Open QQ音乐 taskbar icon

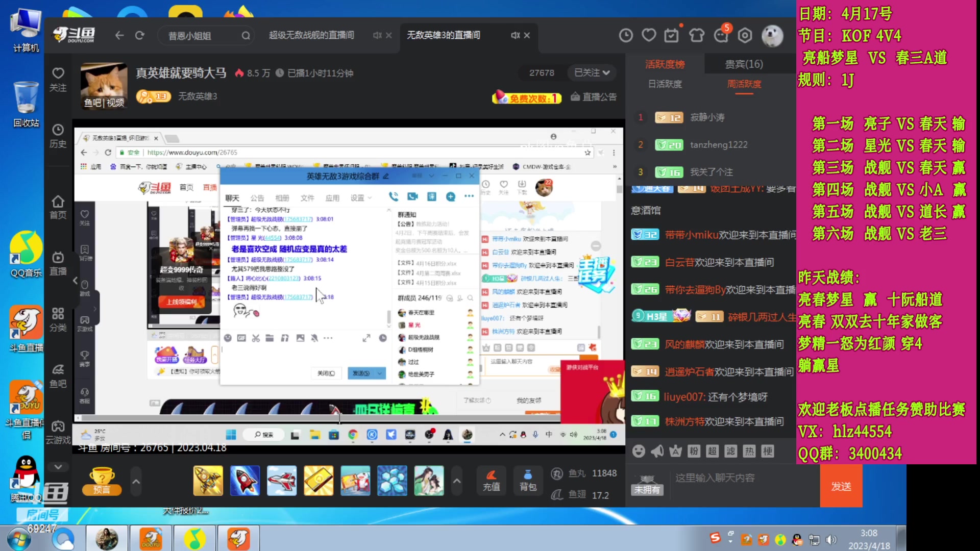(194, 539)
